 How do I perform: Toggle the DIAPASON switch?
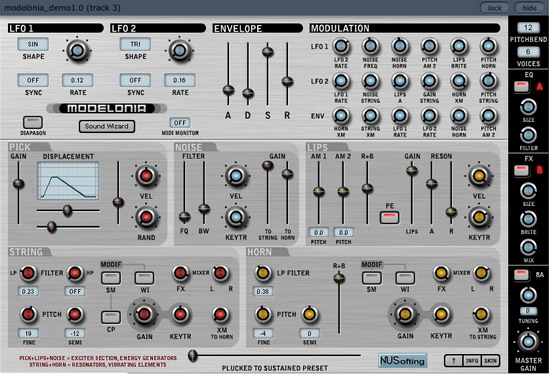(33, 122)
